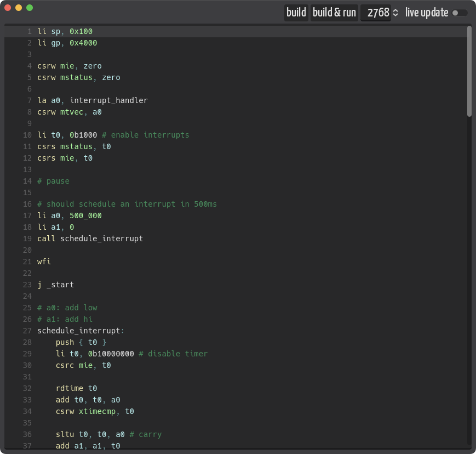Click the yellow minimize window button

(x=19, y=8)
